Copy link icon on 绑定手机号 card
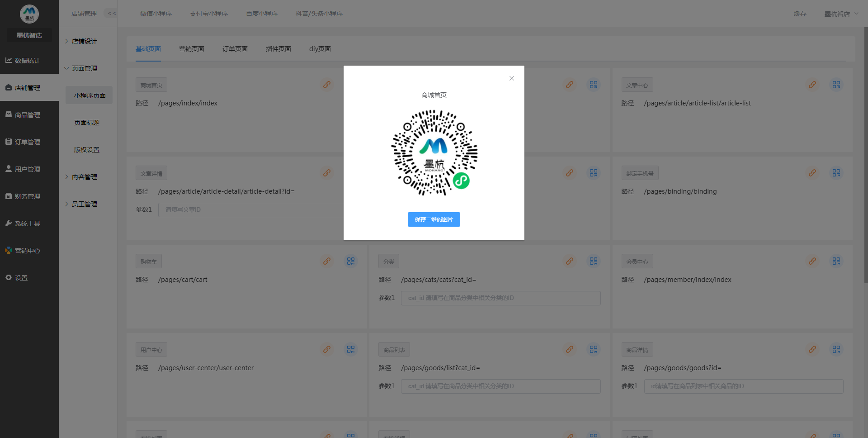This screenshot has width=868, height=438. 812,173
